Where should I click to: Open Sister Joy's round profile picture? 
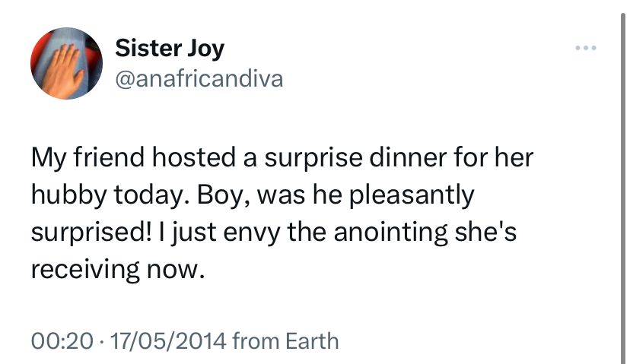[66, 63]
